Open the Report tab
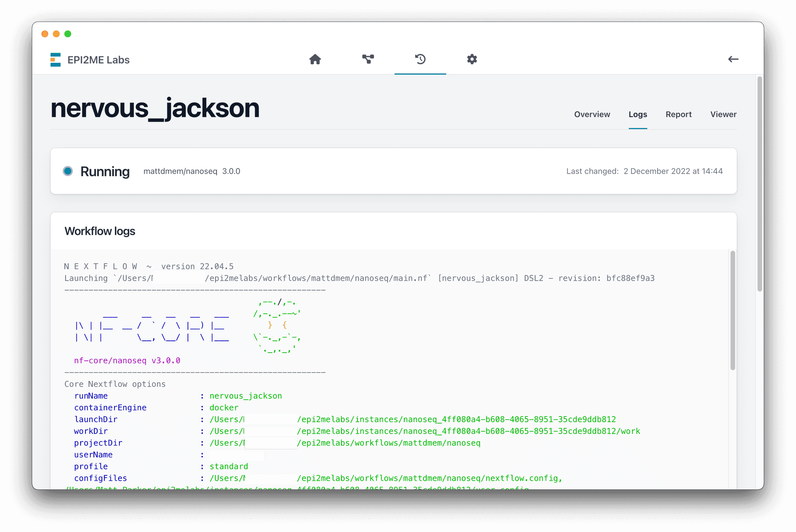The height and width of the screenshot is (532, 796). coord(678,114)
